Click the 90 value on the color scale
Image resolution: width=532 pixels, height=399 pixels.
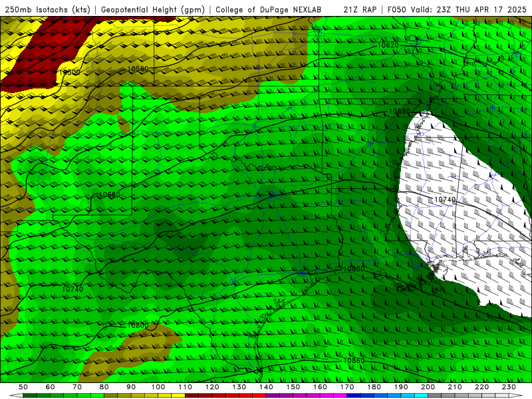tap(131, 387)
